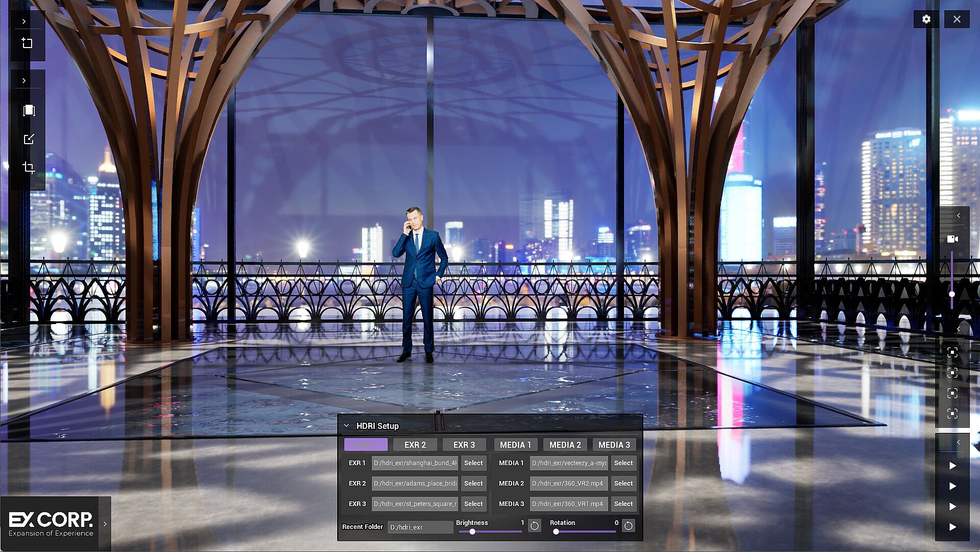
Task: Click the "Brightness" label
Action: [472, 522]
